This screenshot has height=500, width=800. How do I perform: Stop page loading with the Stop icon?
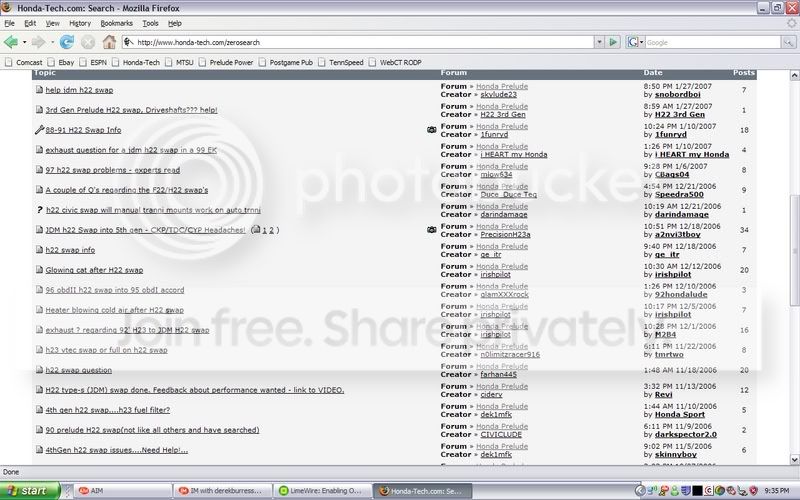(88, 42)
